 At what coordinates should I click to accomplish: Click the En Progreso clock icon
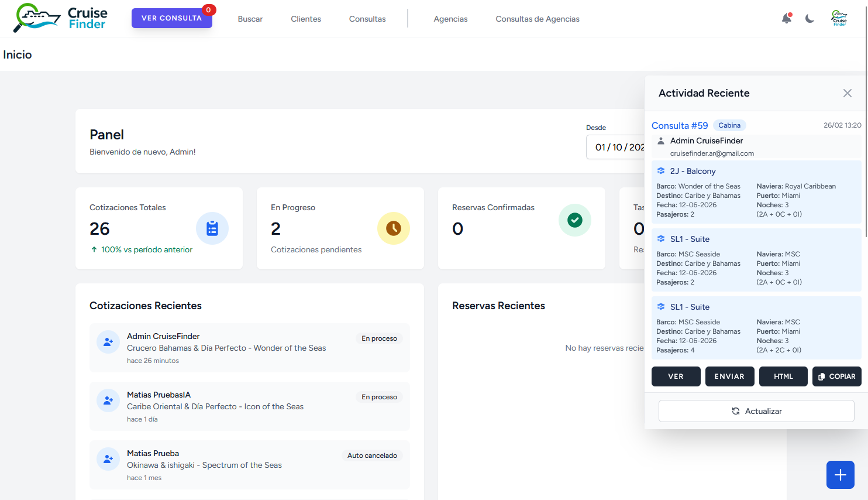click(393, 228)
